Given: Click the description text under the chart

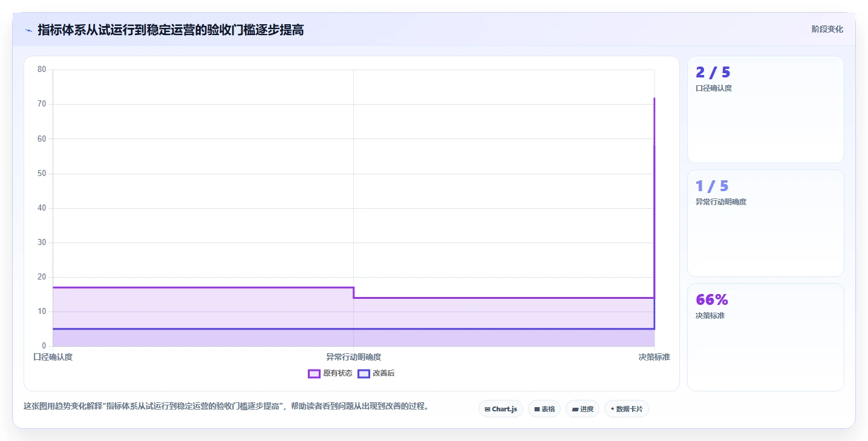Looking at the screenshot, I should click(x=226, y=407).
